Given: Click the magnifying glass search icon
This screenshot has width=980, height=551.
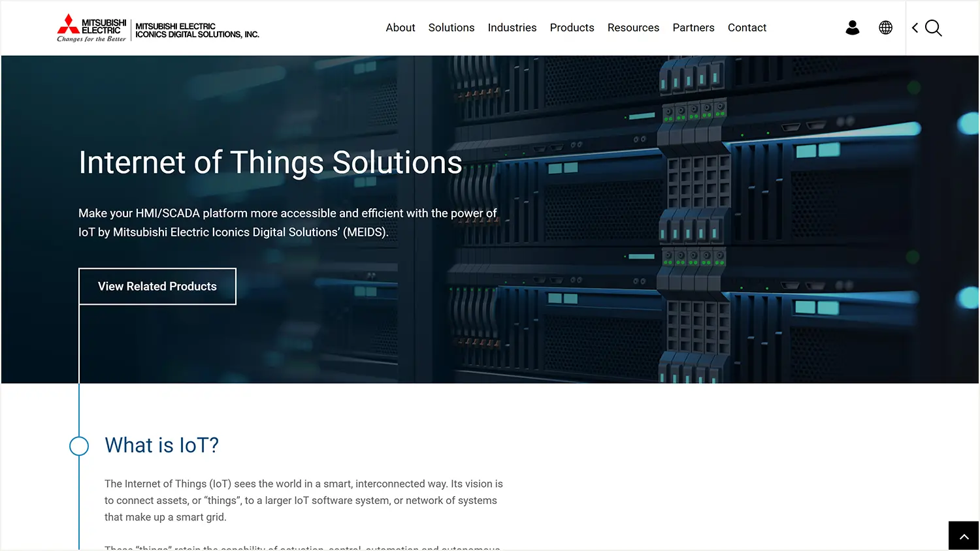Looking at the screenshot, I should point(934,28).
